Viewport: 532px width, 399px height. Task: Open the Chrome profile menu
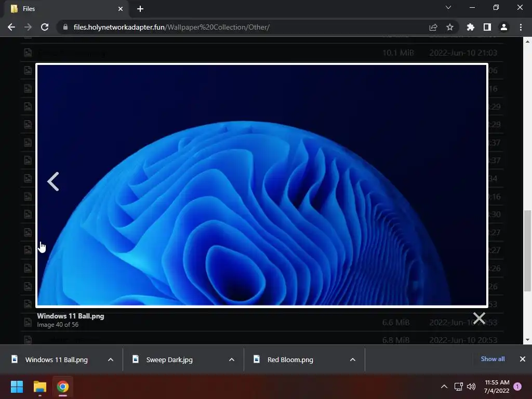point(504,27)
